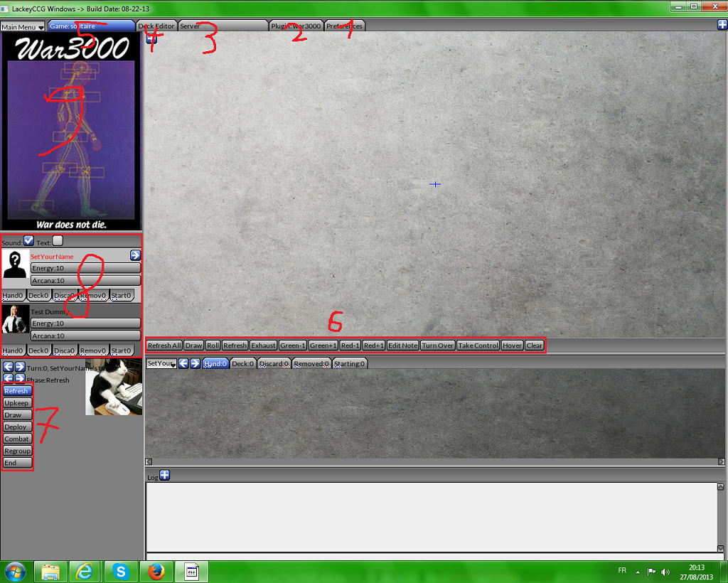Screen dimensions: 728x583
Task: Open Skype from the taskbar
Action: click(x=121, y=572)
